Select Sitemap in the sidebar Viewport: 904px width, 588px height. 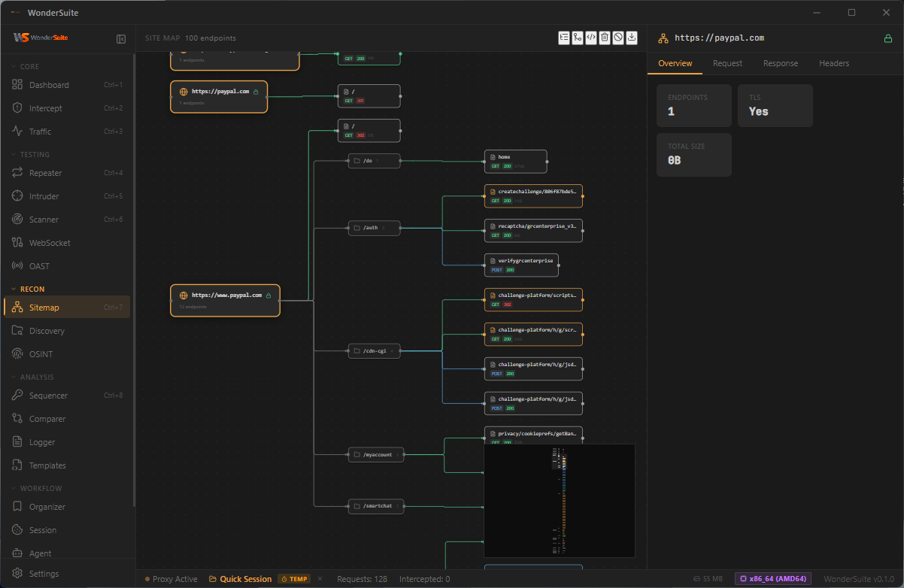(x=67, y=308)
